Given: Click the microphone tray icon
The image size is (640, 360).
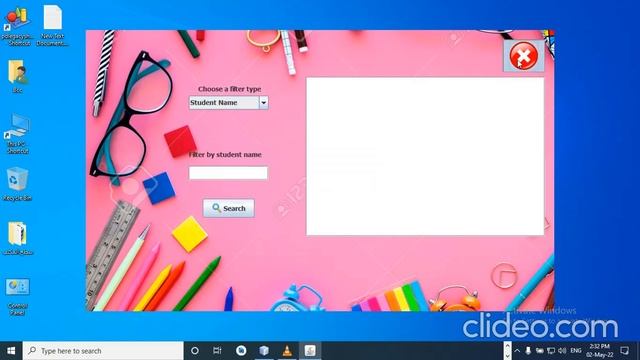Looking at the screenshot, I should click(x=528, y=351).
